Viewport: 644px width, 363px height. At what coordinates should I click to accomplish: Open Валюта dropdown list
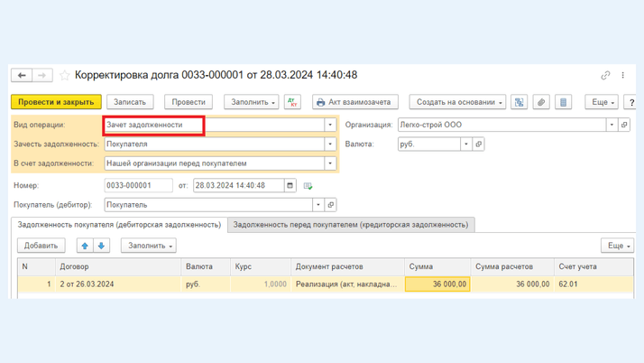coord(466,144)
